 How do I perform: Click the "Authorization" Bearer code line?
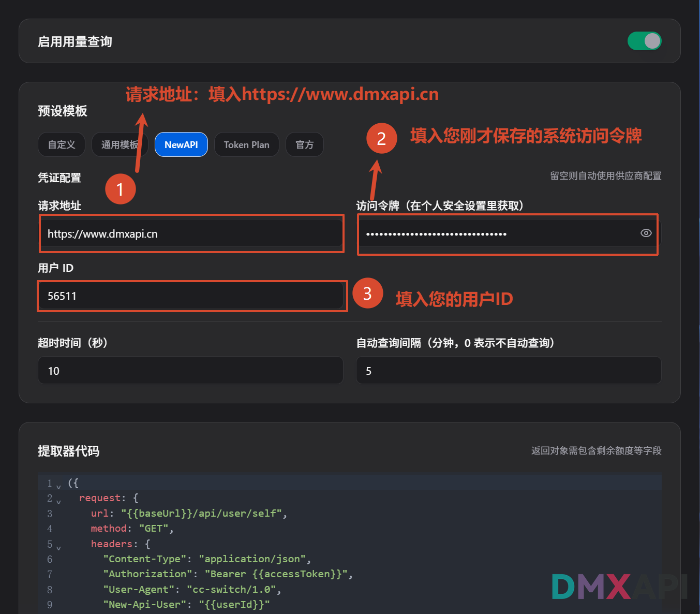click(x=228, y=574)
